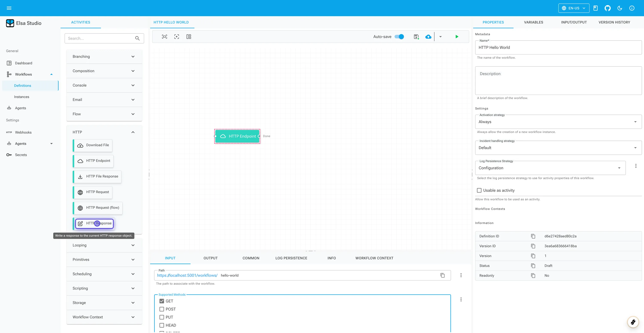Copy the endpoint path with the copy icon
The height and width of the screenshot is (333, 644).
442,275
